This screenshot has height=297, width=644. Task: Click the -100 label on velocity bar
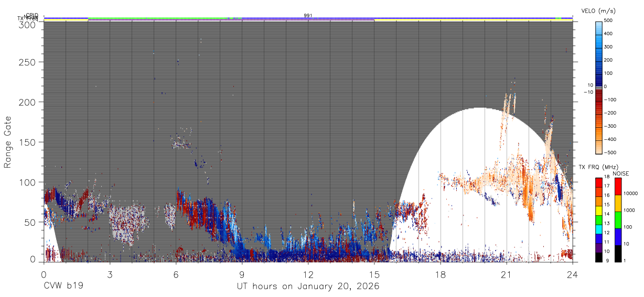tap(610, 100)
